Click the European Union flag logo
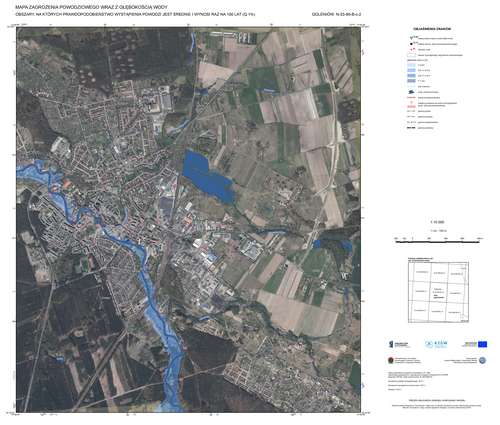 pos(482,344)
